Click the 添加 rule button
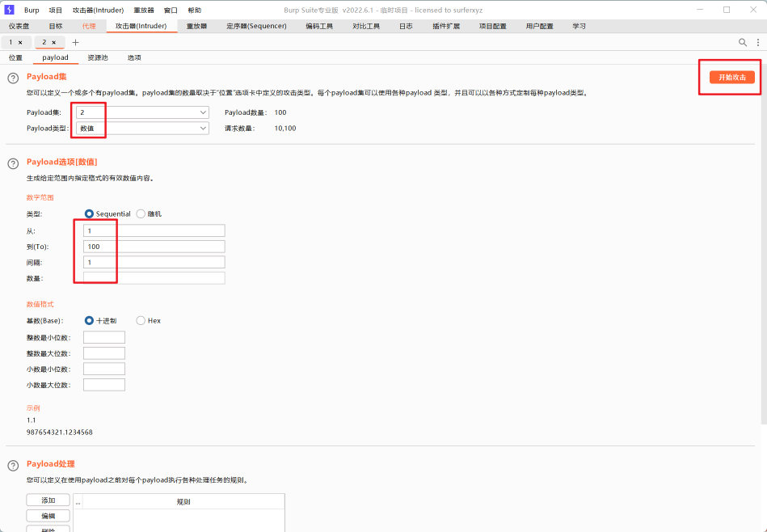This screenshot has width=767, height=532. click(x=48, y=500)
